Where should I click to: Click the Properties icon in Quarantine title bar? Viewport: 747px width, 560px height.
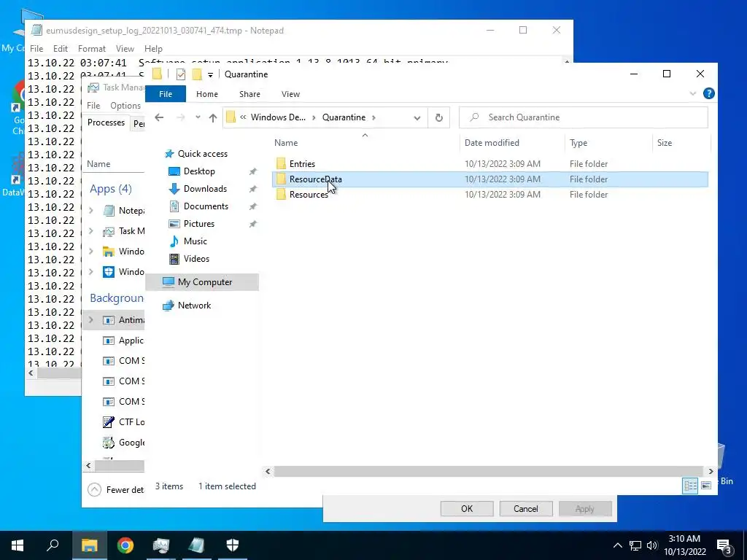point(181,74)
